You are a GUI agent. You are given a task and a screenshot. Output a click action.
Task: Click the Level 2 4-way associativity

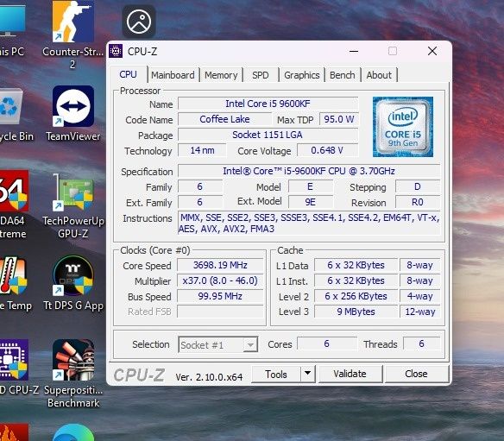(x=419, y=296)
